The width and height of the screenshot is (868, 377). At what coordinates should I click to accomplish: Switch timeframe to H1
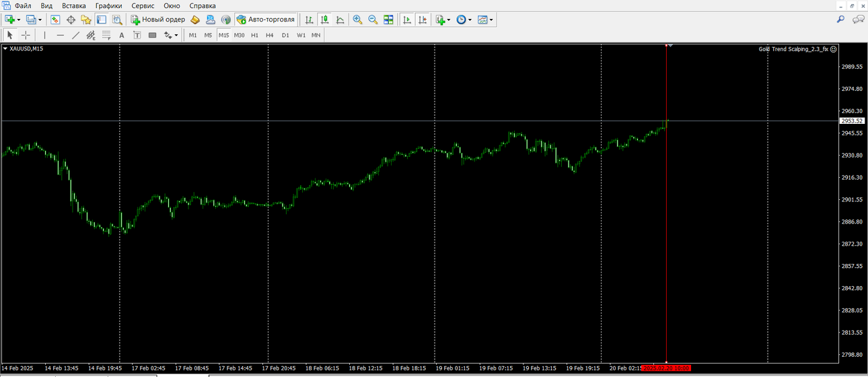pyautogui.click(x=254, y=35)
